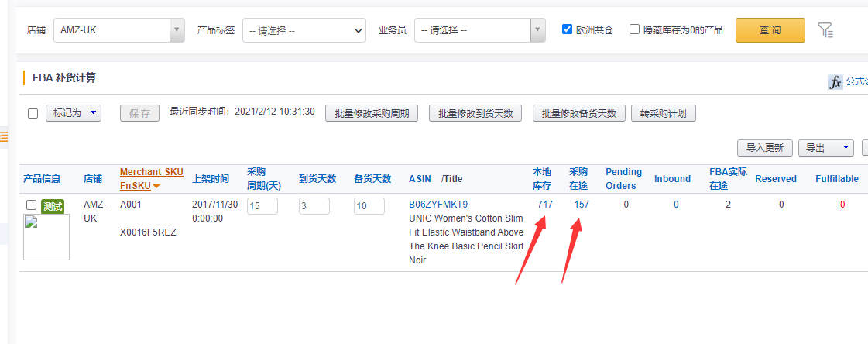The image size is (868, 344).
Task: Click the orange sidebar menu icon
Action: click(x=4, y=137)
